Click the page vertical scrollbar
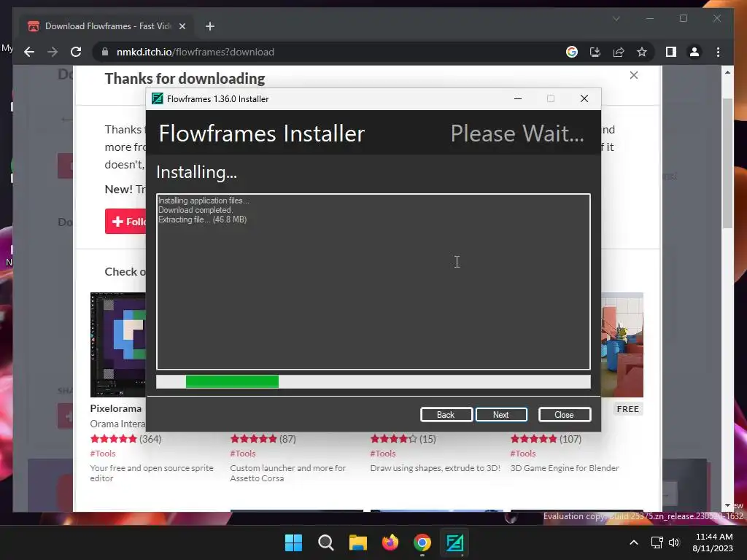747x560 pixels. [727, 163]
